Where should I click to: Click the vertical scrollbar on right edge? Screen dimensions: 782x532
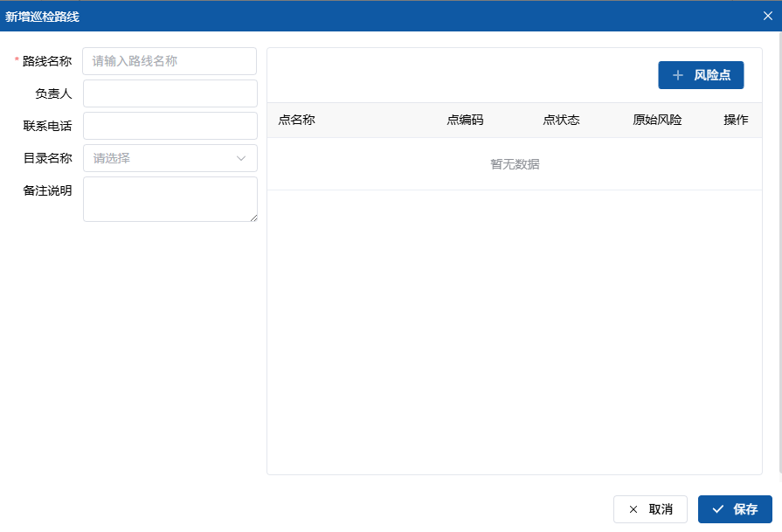[x=779, y=262]
